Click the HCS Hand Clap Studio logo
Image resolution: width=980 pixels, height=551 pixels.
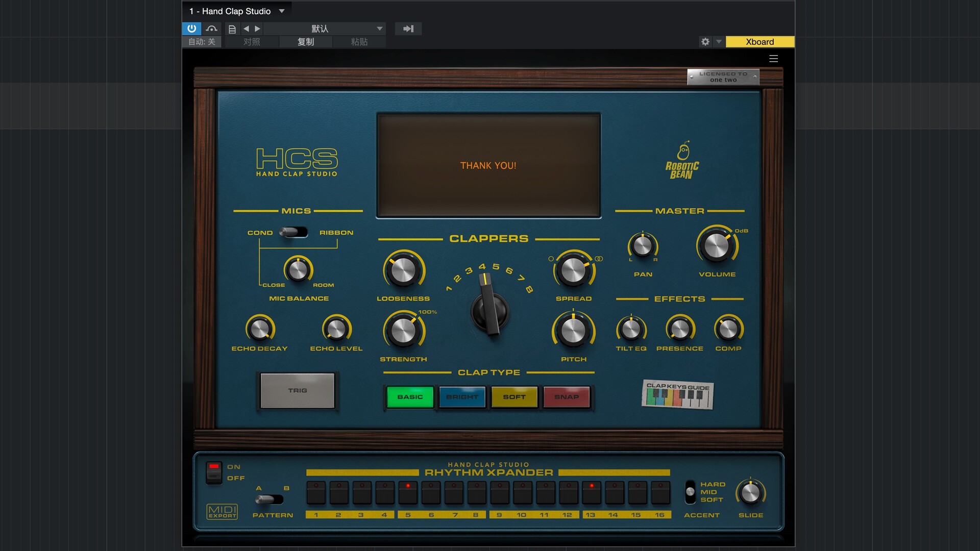(297, 162)
